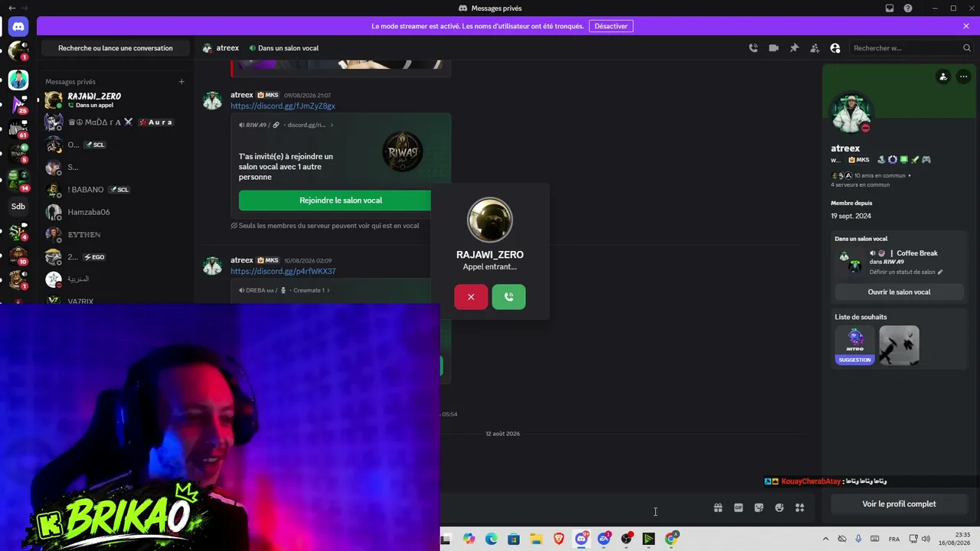The width and height of the screenshot is (980, 551).
Task: Click the Désactiver streamer mode button
Action: pyautogui.click(x=611, y=26)
